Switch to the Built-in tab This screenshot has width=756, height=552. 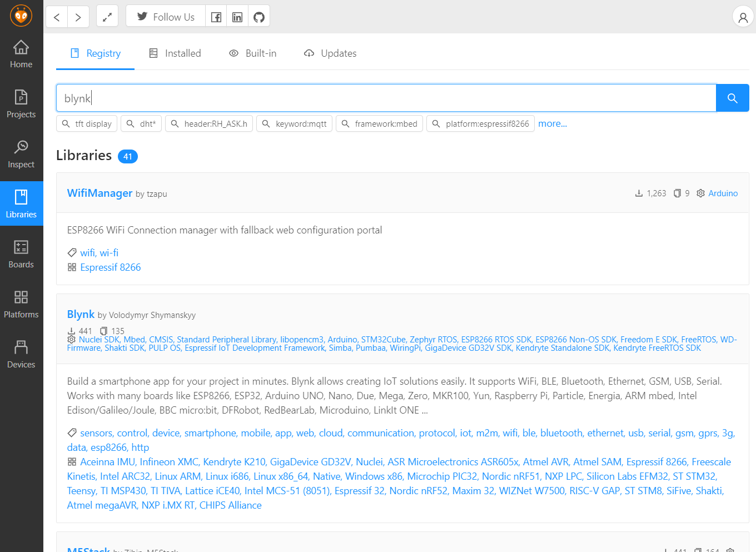click(x=253, y=53)
